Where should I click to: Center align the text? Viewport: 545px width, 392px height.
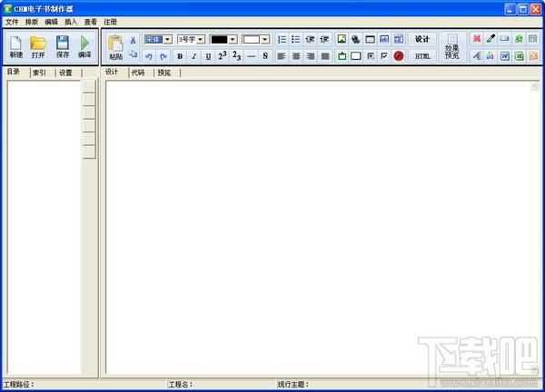[x=296, y=56]
